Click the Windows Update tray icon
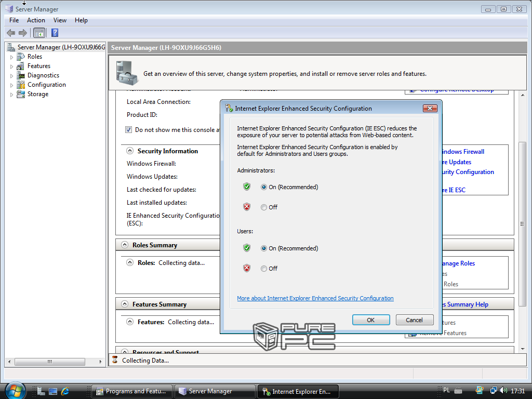532x399 pixels. [x=480, y=390]
